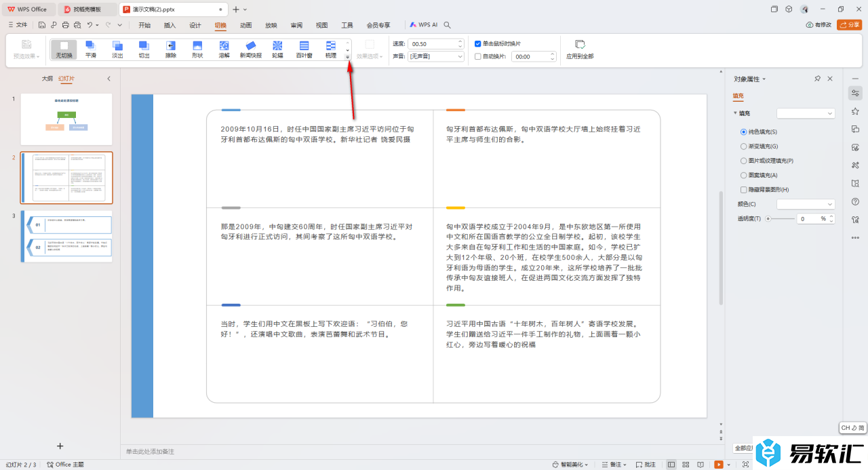Collapse the slide panel with chevron

pos(109,79)
